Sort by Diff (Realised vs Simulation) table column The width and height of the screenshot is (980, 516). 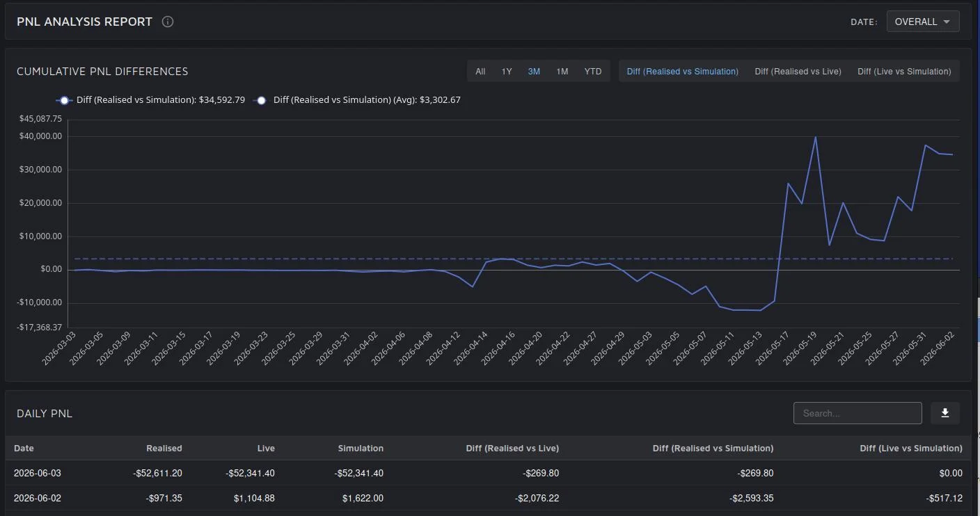713,449
